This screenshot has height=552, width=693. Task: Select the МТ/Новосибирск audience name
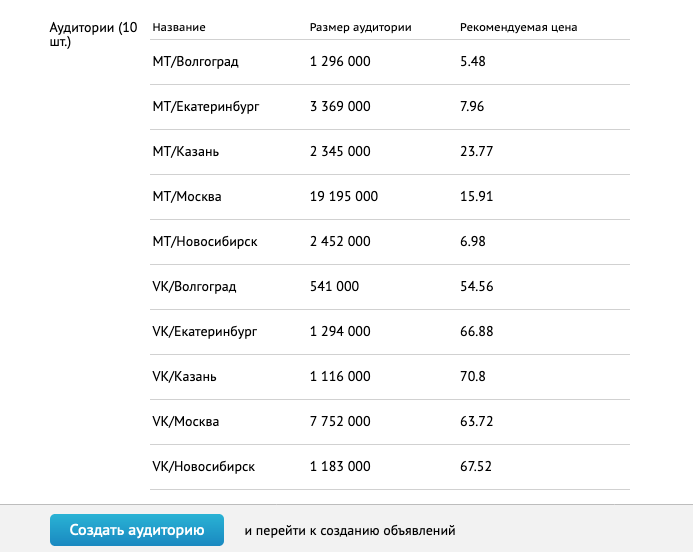tap(205, 242)
